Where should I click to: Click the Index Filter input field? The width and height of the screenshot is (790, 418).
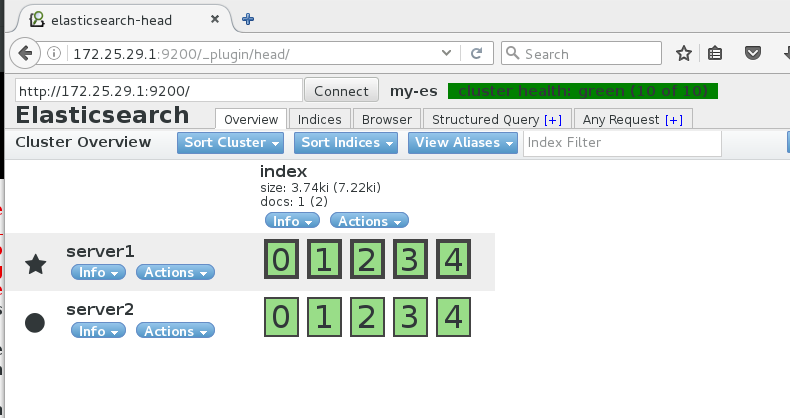point(622,143)
